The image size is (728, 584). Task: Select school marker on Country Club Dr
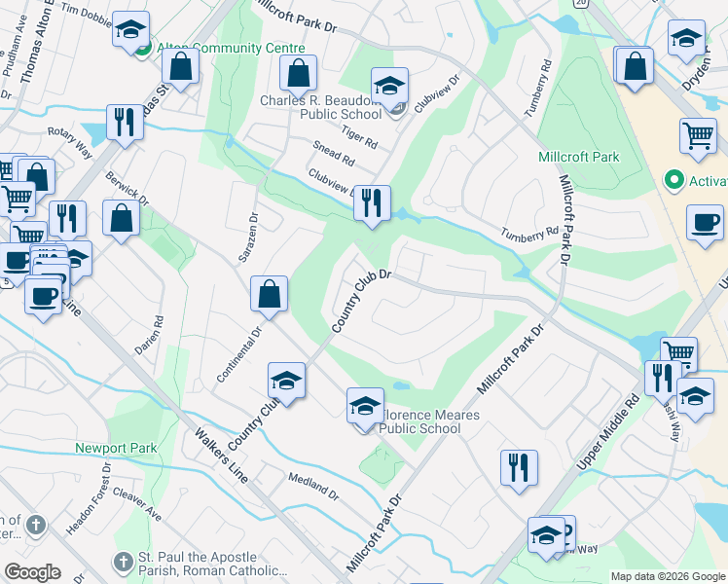click(286, 383)
